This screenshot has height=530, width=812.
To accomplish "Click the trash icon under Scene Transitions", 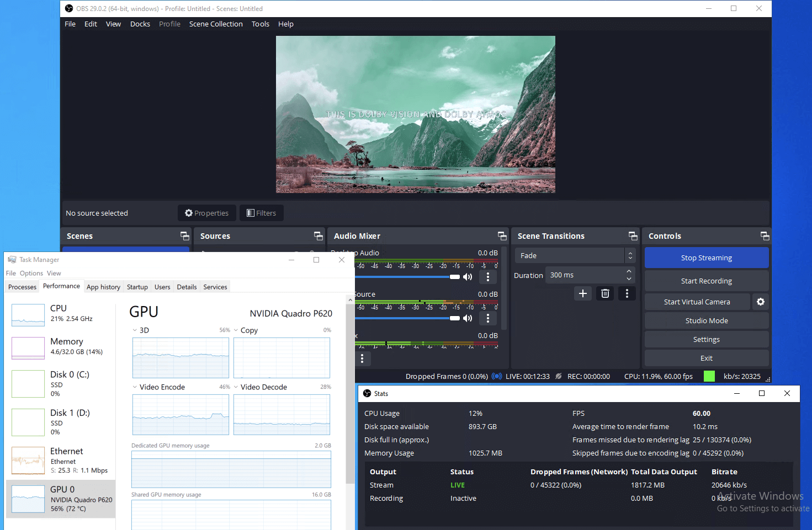I will [605, 293].
